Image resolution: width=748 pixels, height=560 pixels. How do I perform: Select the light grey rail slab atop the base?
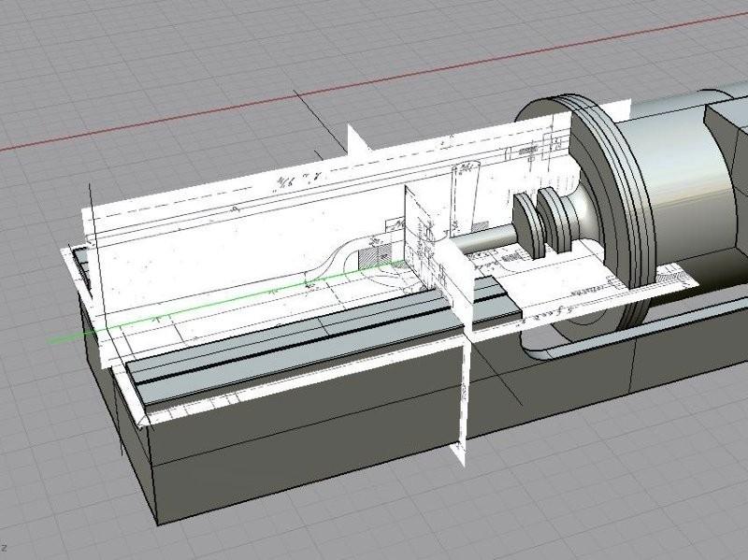(x=324, y=341)
